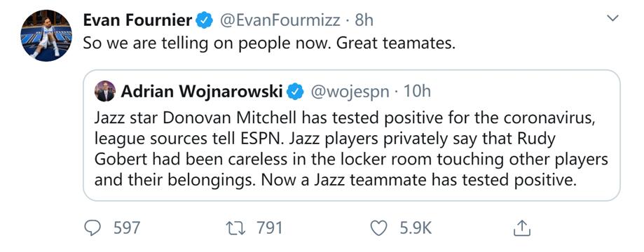
Task: View the 791 retweets count
Action: [x=270, y=228]
